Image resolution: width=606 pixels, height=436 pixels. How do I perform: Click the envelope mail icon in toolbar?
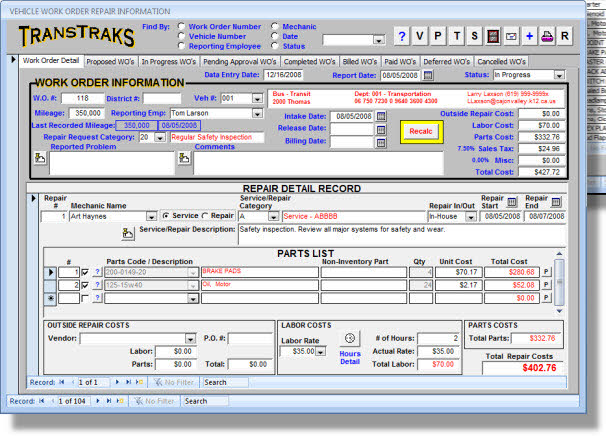click(511, 36)
